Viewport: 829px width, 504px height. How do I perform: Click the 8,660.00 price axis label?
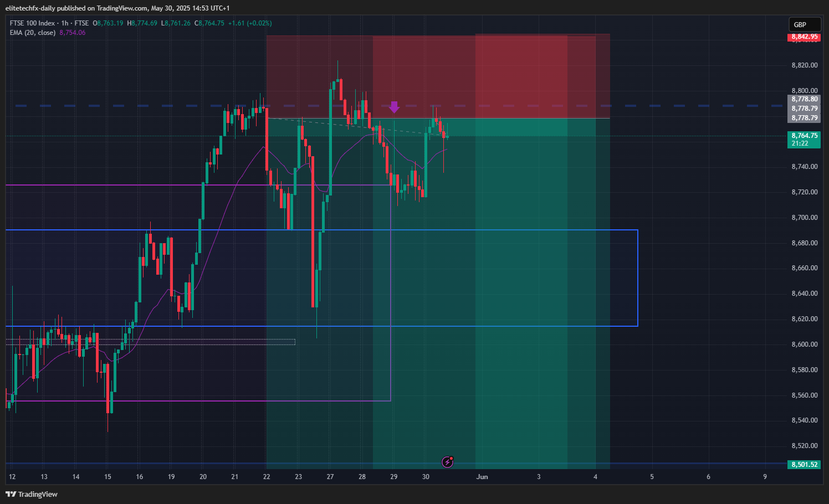(804, 268)
